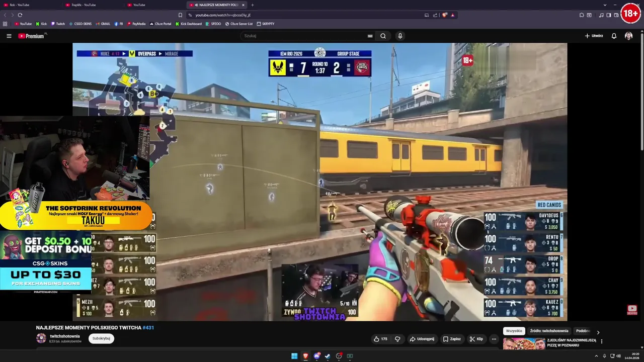
Task: Click the Subskrybuj subscribe button
Action: [101, 338]
